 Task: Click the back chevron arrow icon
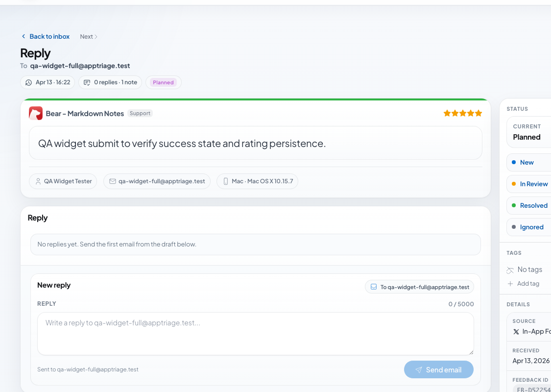(x=24, y=37)
